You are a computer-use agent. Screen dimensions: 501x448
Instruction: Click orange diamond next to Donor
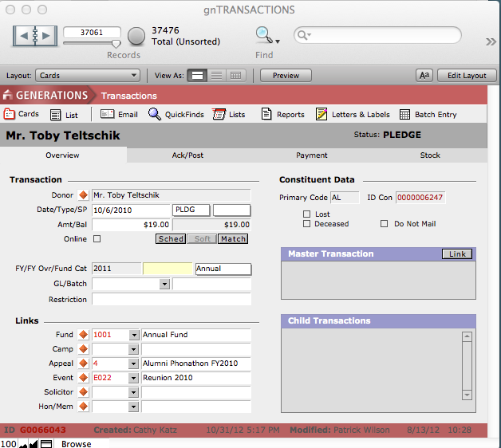click(x=83, y=195)
